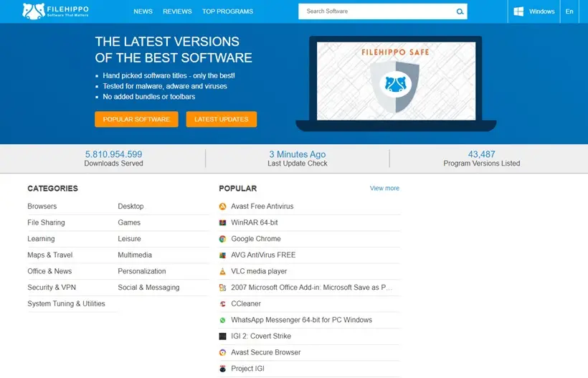The image size is (588, 378).
Task: Click the Avast Secure Browser icon
Action: pyautogui.click(x=222, y=352)
